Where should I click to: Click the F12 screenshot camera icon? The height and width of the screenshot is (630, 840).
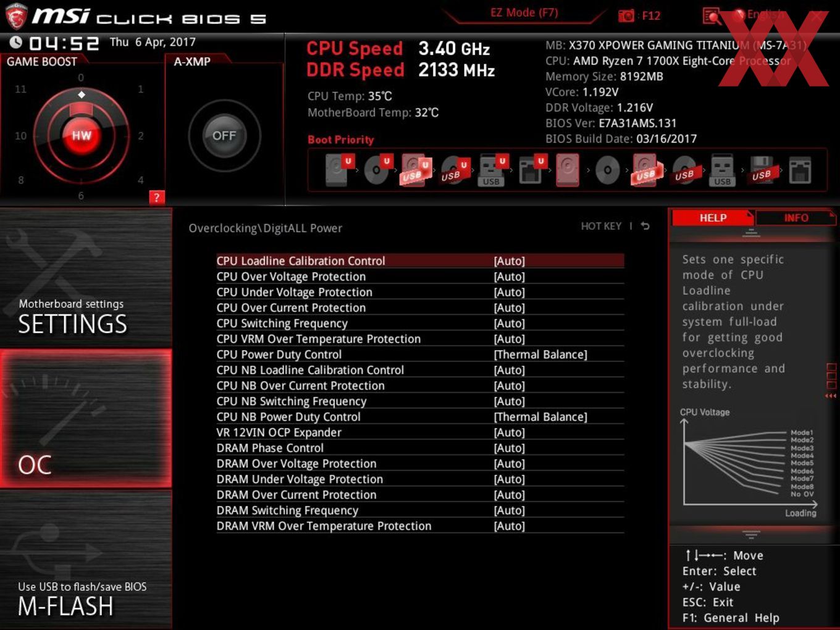pos(626,15)
